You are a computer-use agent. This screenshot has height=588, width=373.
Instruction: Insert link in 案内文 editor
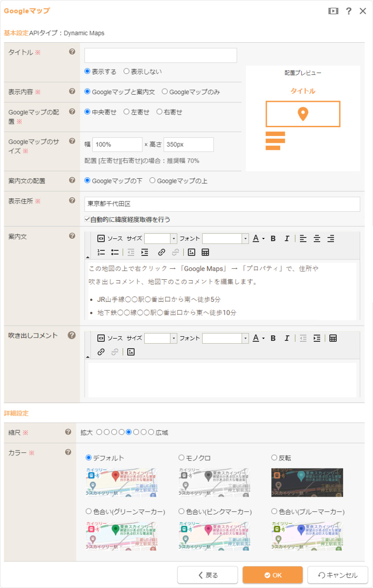coord(161,252)
